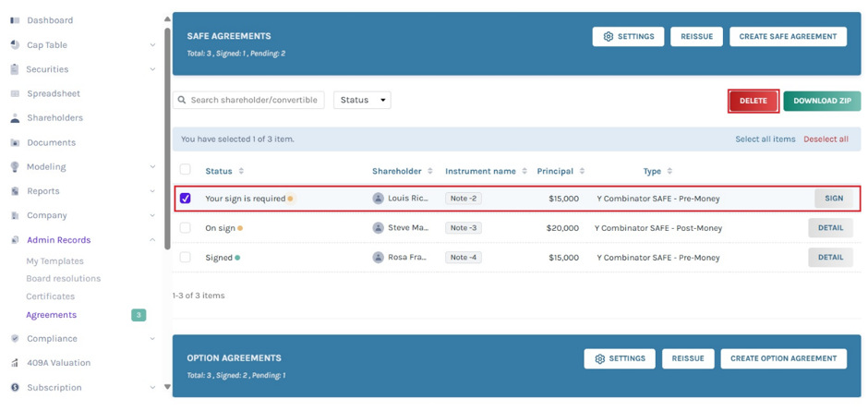Open the Status filter dropdown
This screenshot has width=868, height=411.
362,101
